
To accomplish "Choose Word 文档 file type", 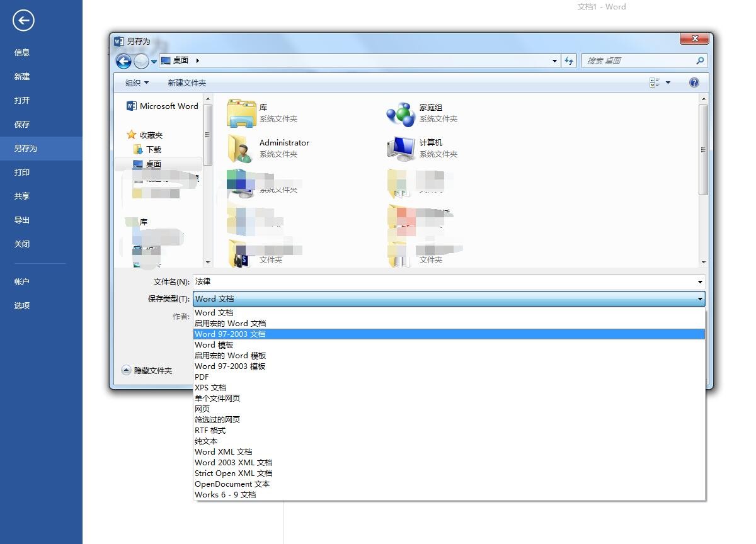I will [449, 312].
